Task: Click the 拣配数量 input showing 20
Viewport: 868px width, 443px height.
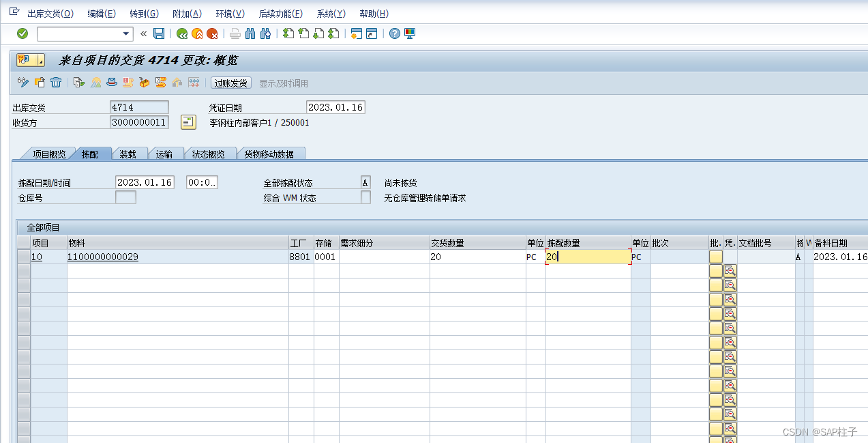Action: pyautogui.click(x=586, y=257)
